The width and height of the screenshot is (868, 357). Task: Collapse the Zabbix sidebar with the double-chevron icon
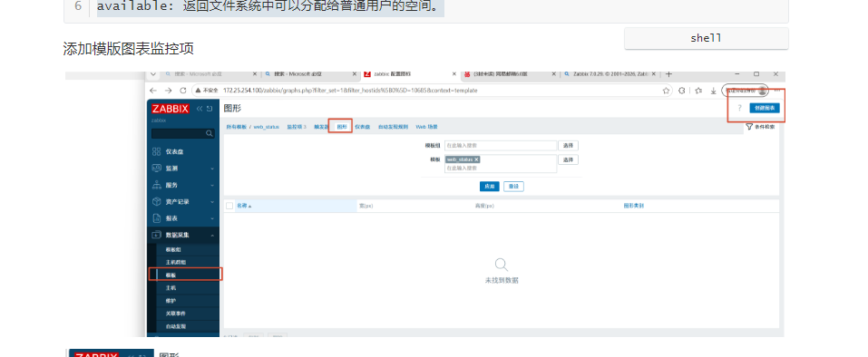pyautogui.click(x=200, y=109)
